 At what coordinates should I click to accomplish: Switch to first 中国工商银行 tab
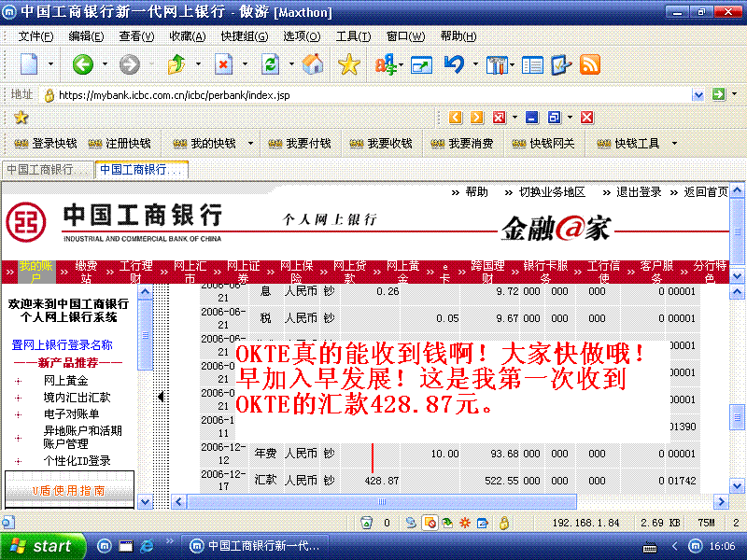pos(48,170)
